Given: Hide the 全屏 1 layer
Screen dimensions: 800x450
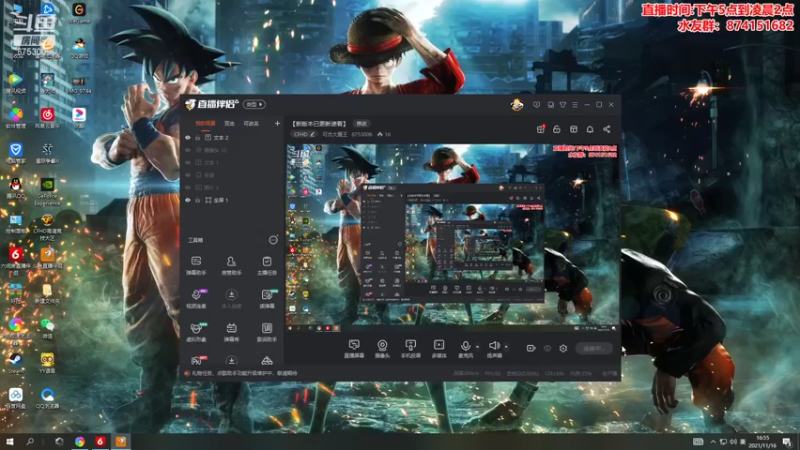Looking at the screenshot, I should (188, 200).
